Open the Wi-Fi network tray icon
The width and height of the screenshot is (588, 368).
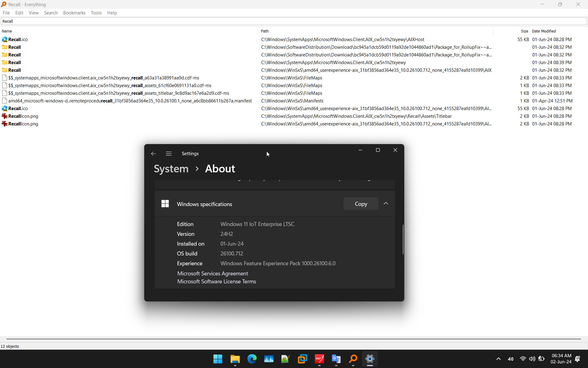(523, 359)
